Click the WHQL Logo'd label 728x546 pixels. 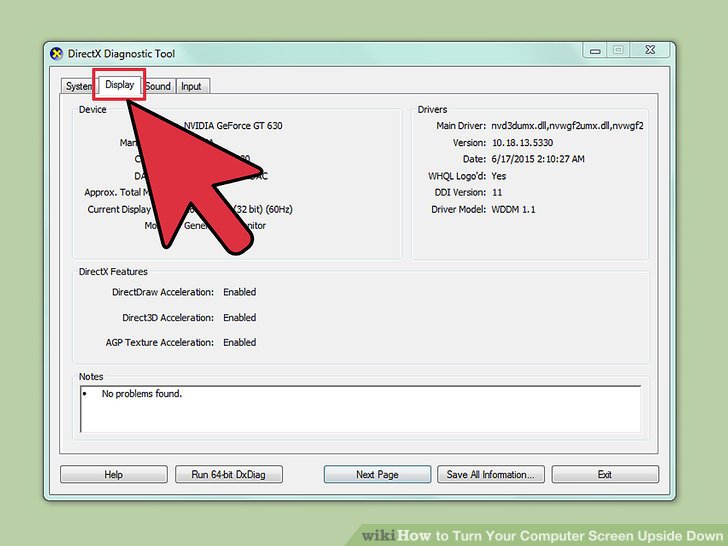(457, 176)
